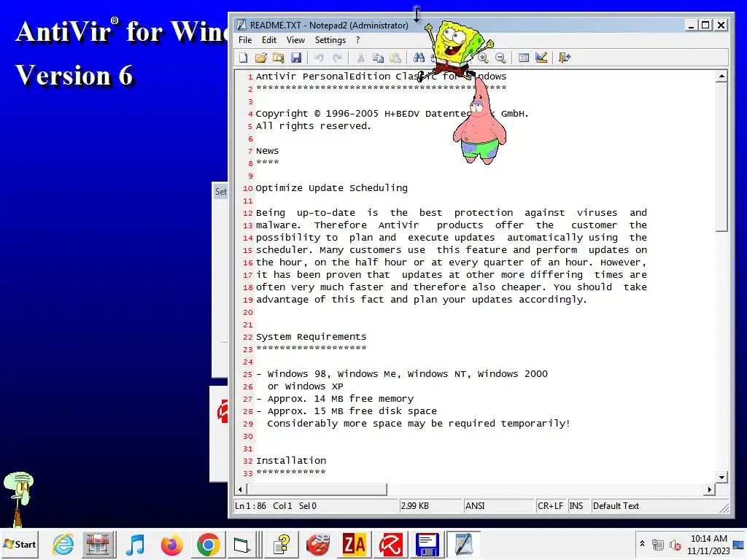Switch to Notepad2 taskbar button
Screen dimensions: 747x560
[463, 544]
